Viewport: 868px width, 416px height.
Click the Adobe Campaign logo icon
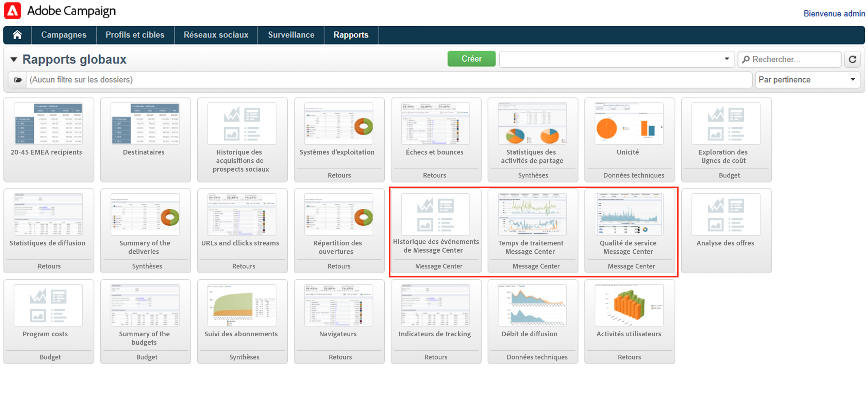point(13,11)
